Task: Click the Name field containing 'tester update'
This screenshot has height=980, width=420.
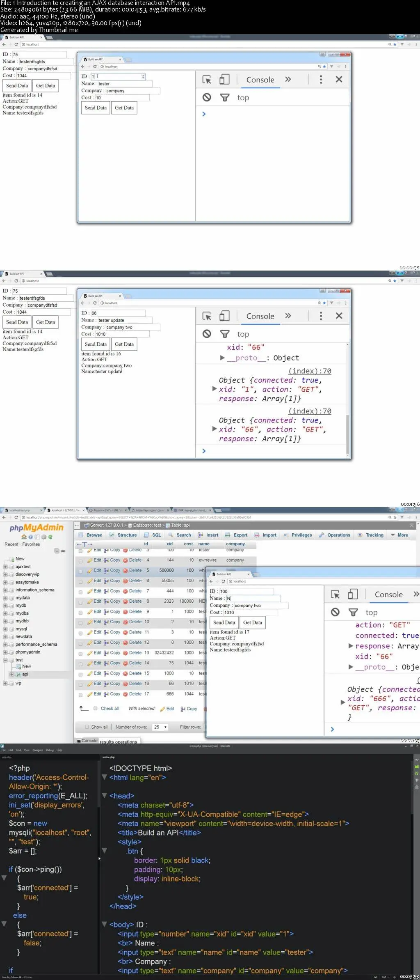Action: tap(125, 320)
